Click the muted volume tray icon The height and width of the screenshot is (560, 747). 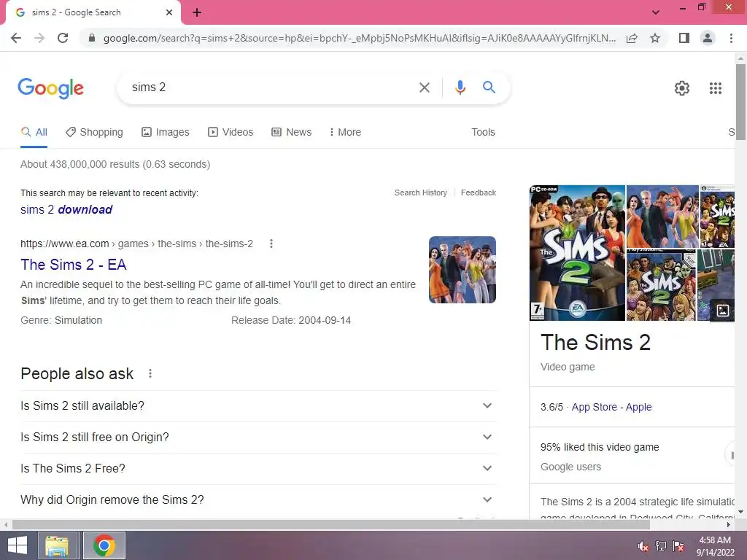click(x=643, y=546)
